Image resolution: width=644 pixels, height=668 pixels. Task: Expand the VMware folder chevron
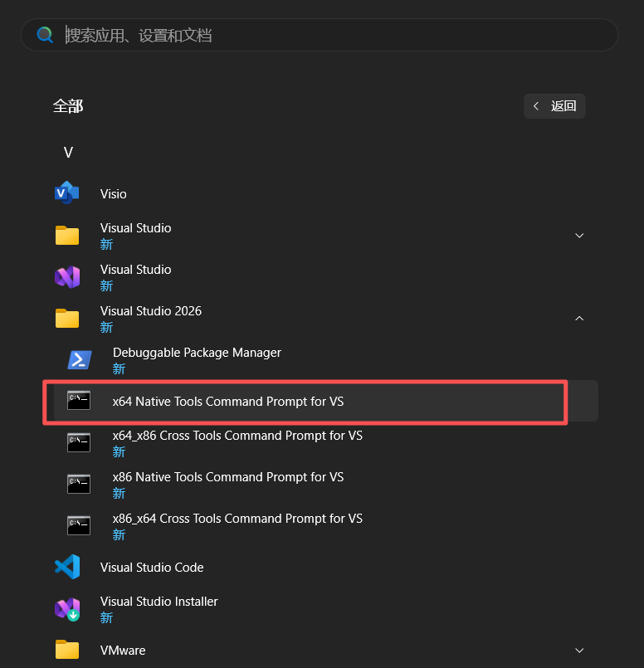point(579,650)
